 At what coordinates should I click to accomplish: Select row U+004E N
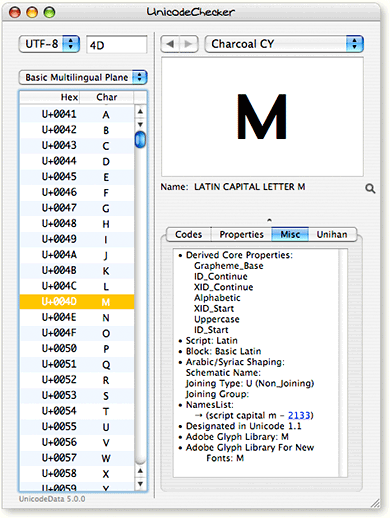(x=77, y=317)
